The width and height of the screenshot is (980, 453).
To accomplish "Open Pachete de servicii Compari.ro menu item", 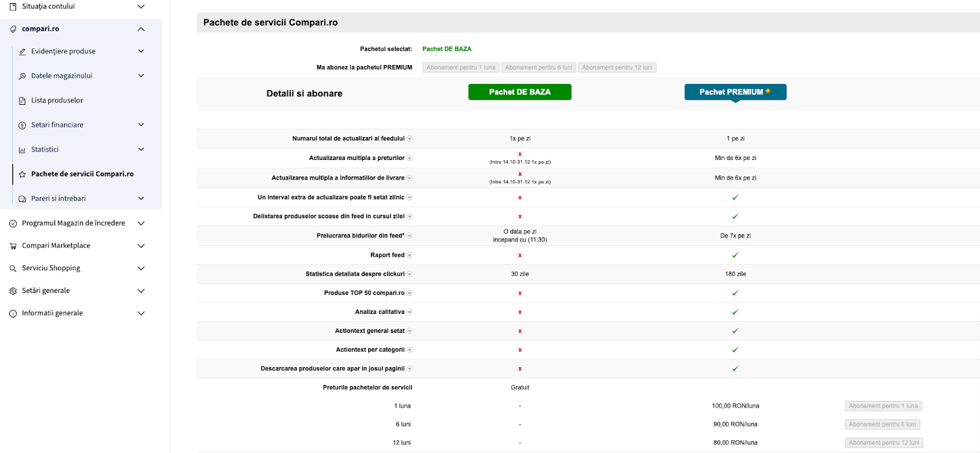I will pyautogui.click(x=82, y=174).
